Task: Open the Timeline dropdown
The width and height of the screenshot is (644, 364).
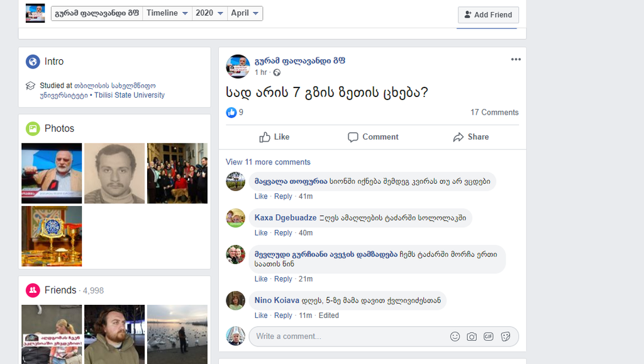Action: coord(167,13)
